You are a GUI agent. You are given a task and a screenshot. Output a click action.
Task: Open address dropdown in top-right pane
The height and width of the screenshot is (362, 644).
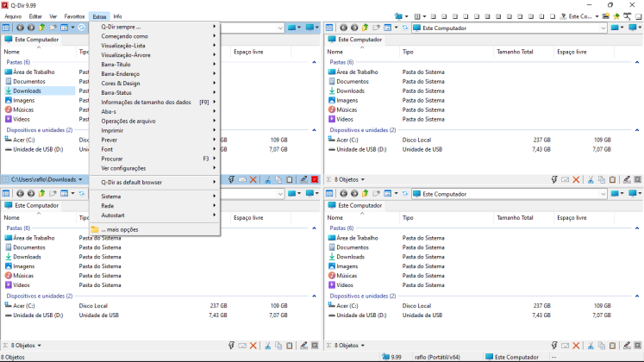click(603, 28)
